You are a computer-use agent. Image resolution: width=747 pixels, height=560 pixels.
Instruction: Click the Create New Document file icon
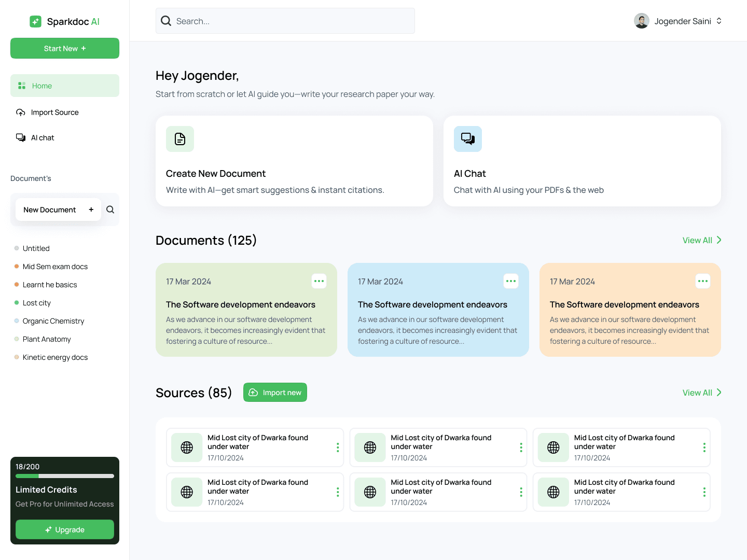pos(179,138)
